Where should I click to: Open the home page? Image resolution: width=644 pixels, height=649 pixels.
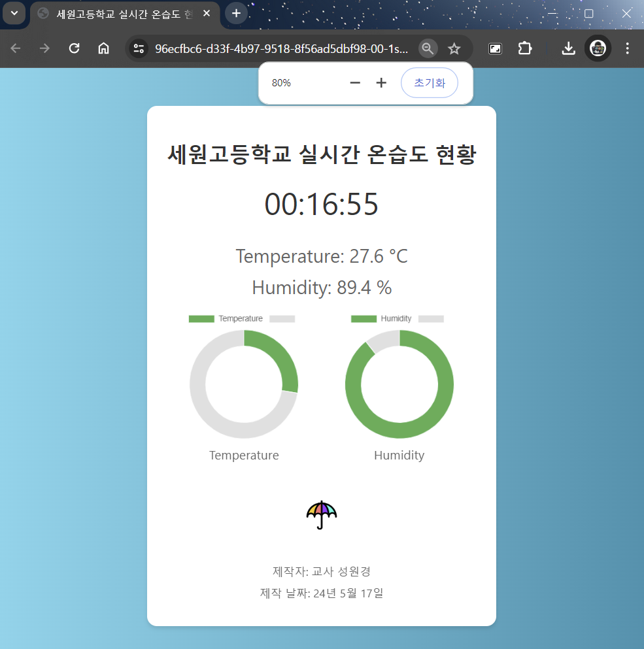103,48
